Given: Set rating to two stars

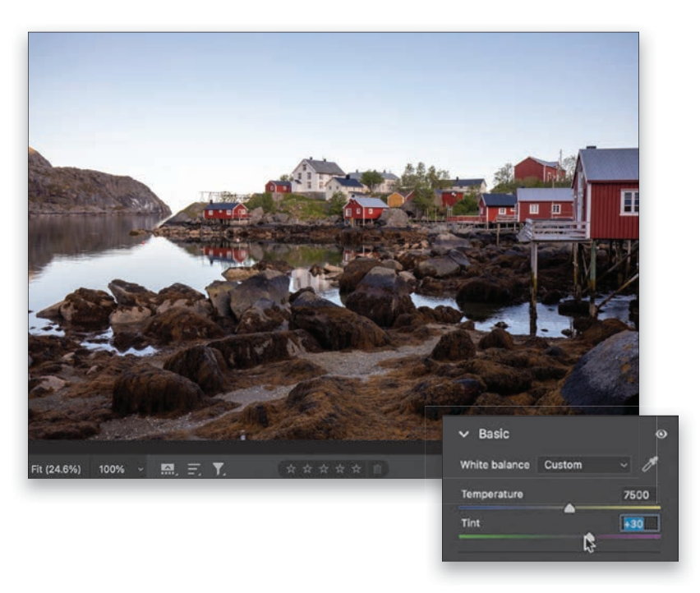Looking at the screenshot, I should [307, 469].
